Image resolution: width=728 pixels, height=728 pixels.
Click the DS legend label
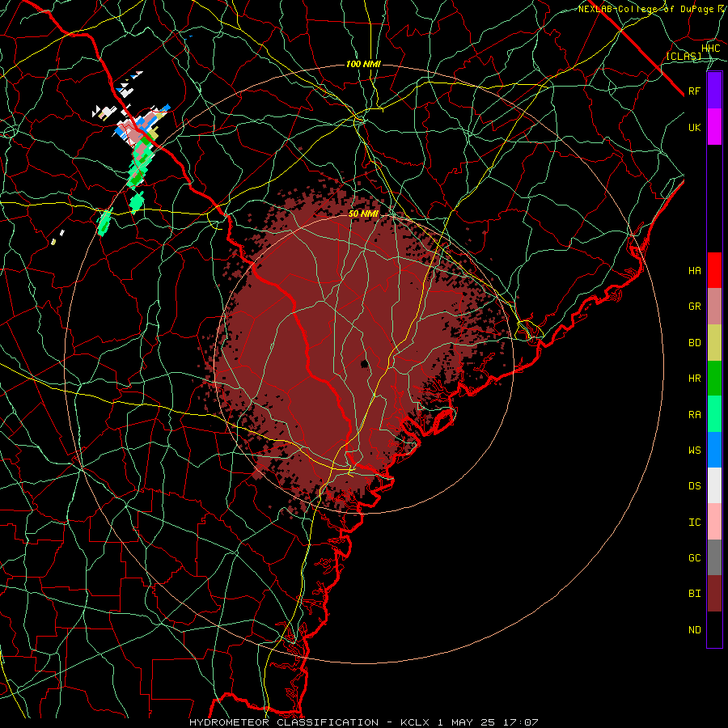tap(695, 486)
